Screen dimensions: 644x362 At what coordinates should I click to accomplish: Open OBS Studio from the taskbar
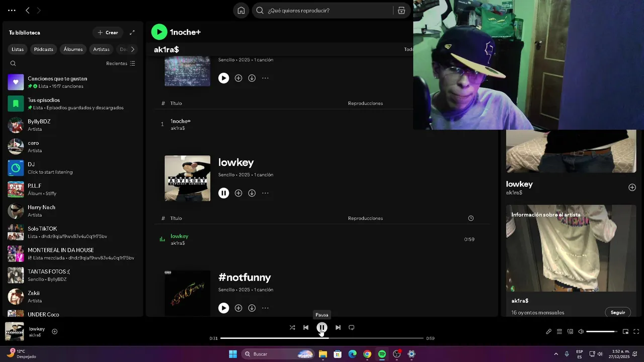(x=397, y=354)
